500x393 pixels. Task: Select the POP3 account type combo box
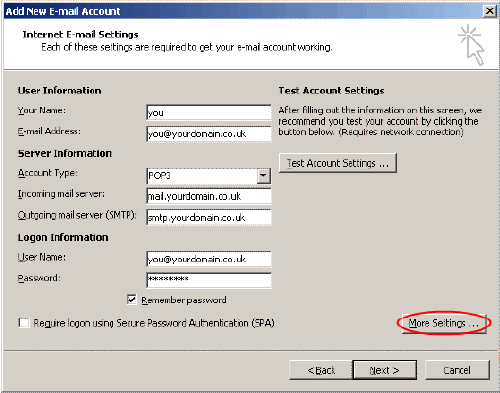click(x=209, y=176)
